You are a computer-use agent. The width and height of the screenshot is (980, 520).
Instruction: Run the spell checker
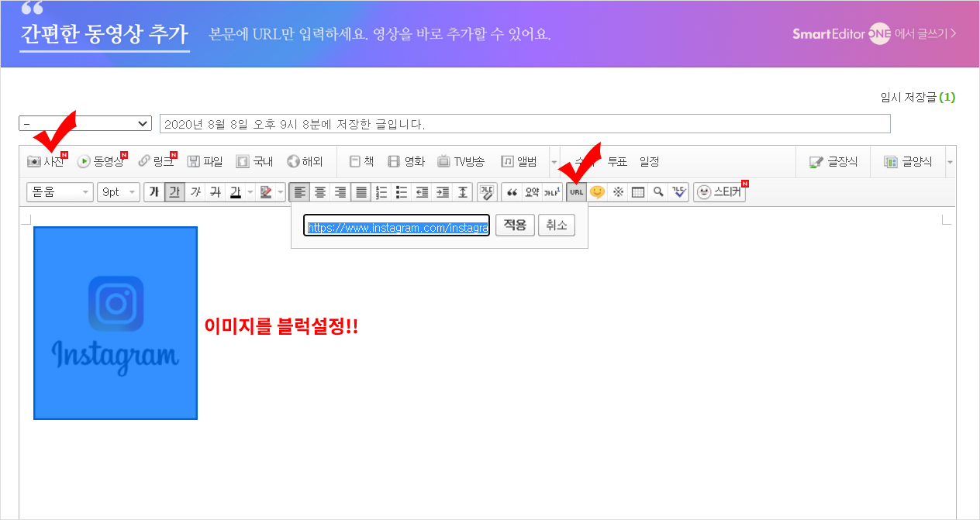pyautogui.click(x=679, y=192)
